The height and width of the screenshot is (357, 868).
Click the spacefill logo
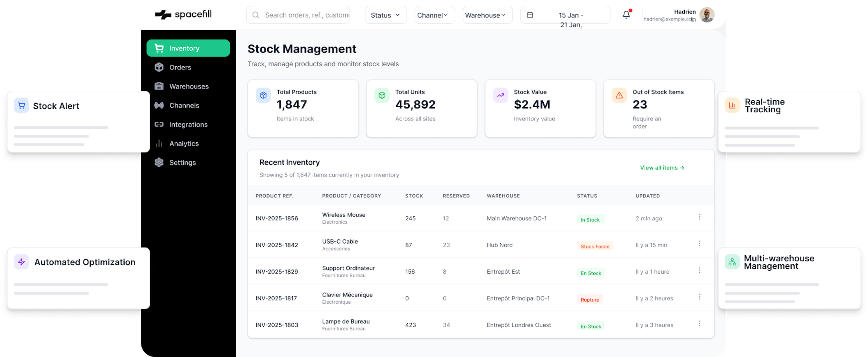[x=183, y=14]
